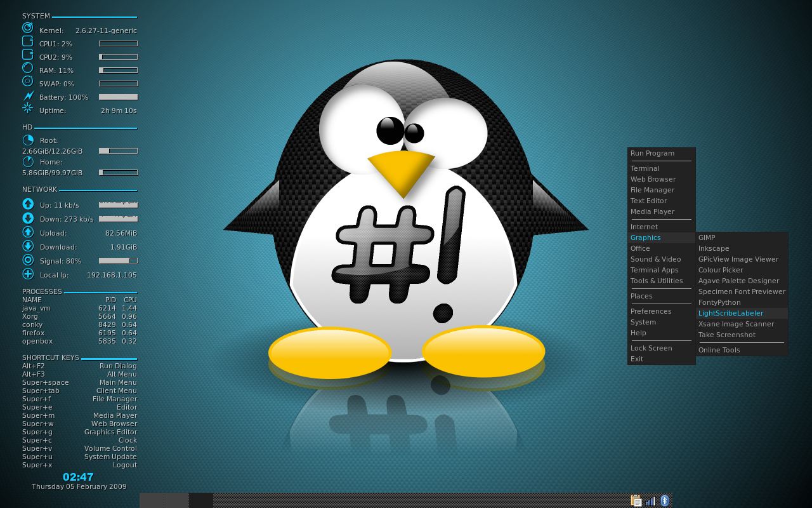Collapse the highlighted Graphics submenu
The height and width of the screenshot is (508, 812).
[x=662, y=237]
